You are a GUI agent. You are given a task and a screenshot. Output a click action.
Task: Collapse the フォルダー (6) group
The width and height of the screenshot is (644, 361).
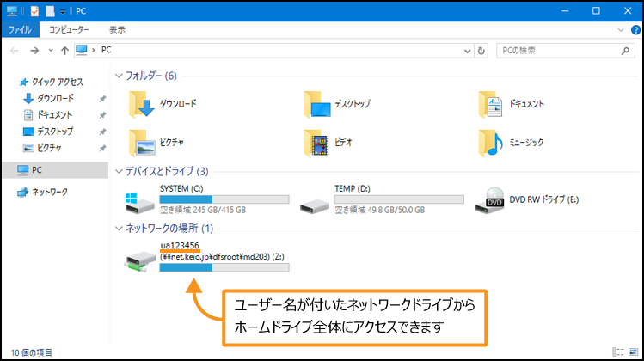(120, 76)
